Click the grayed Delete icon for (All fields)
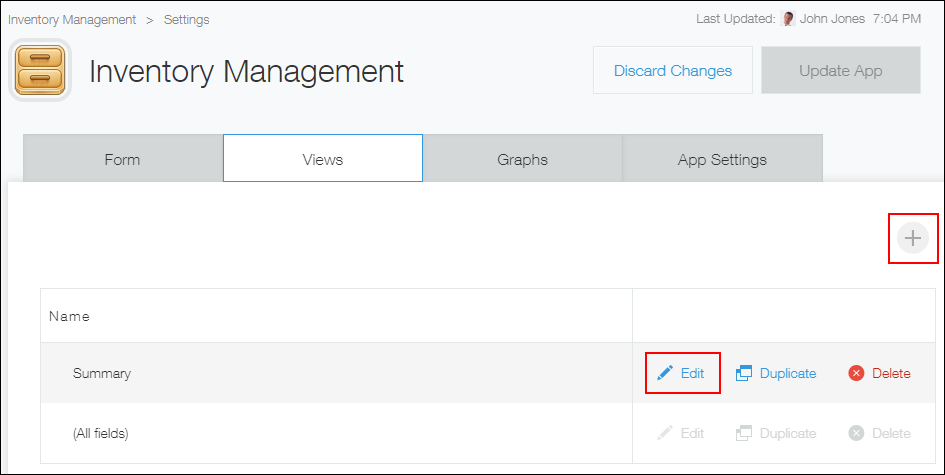 (x=856, y=433)
